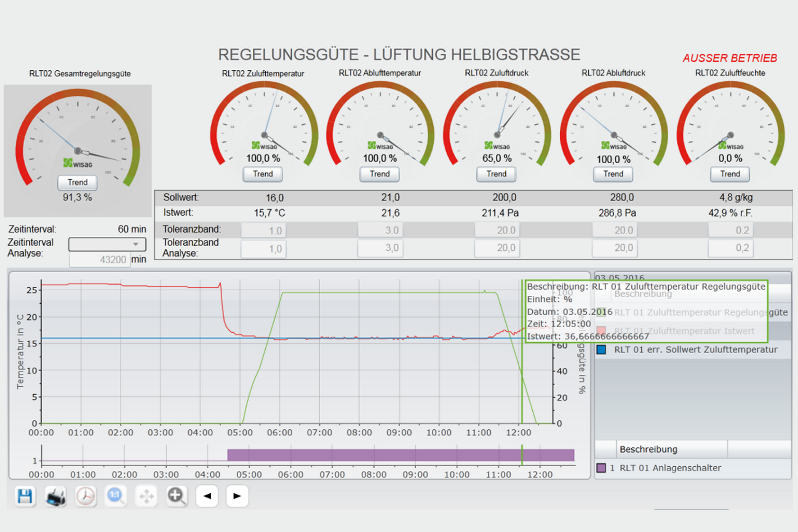This screenshot has height=532, width=798.
Task: Click green swatch for Zulufttemperatur Regelungsgüte
Action: point(601,312)
